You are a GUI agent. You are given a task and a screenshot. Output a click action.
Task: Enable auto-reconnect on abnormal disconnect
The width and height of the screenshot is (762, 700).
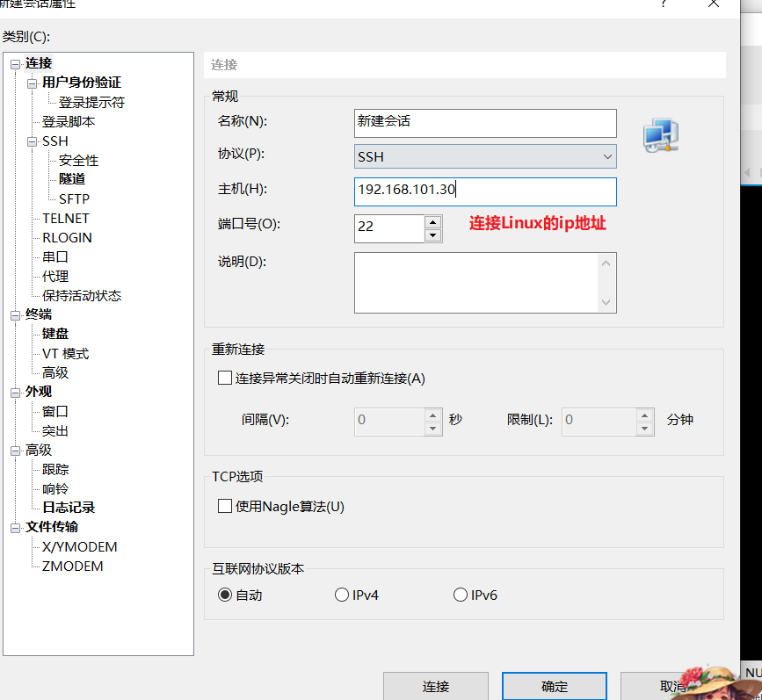(224, 377)
